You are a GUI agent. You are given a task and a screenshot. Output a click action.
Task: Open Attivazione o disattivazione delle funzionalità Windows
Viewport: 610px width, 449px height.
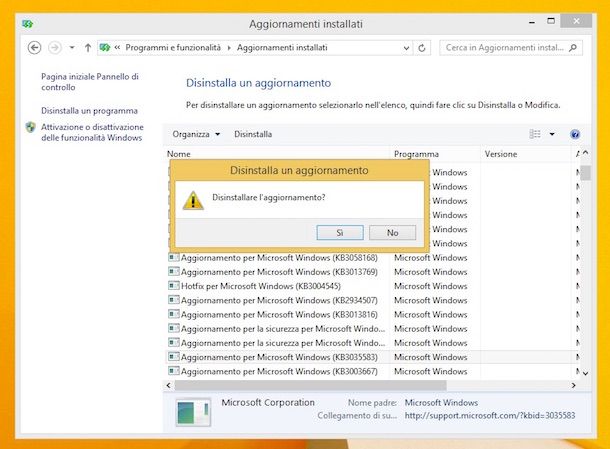92,132
